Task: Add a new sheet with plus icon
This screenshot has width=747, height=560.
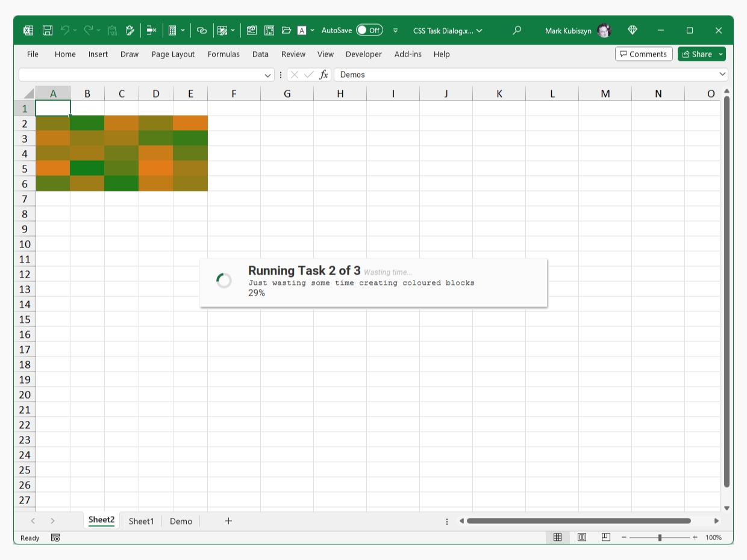Action: pos(228,521)
